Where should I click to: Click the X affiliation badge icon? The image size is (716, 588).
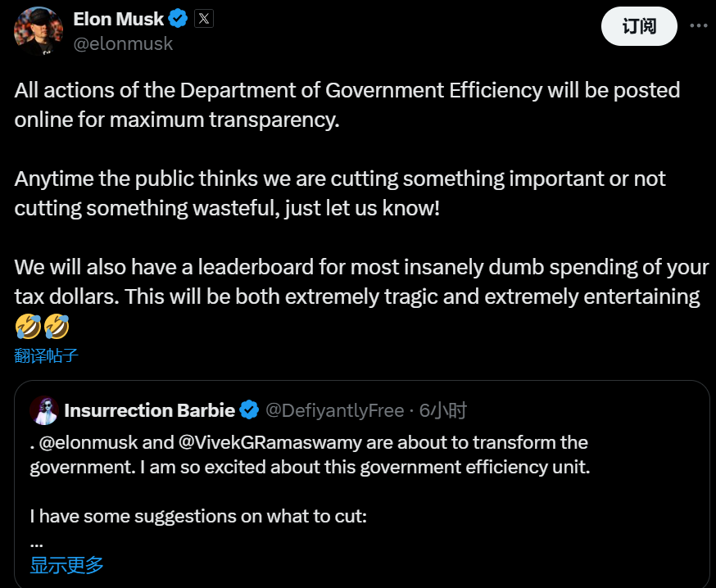click(204, 19)
